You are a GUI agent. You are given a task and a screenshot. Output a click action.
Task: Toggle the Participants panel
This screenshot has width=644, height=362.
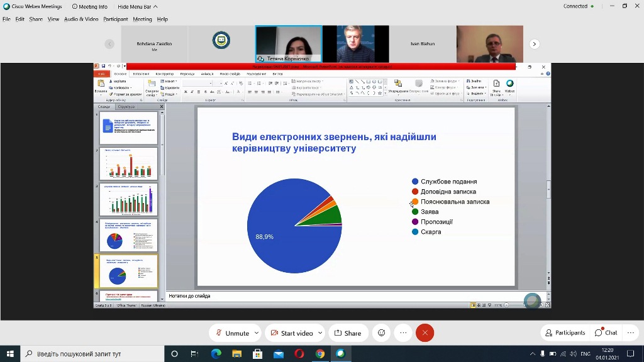click(x=565, y=333)
